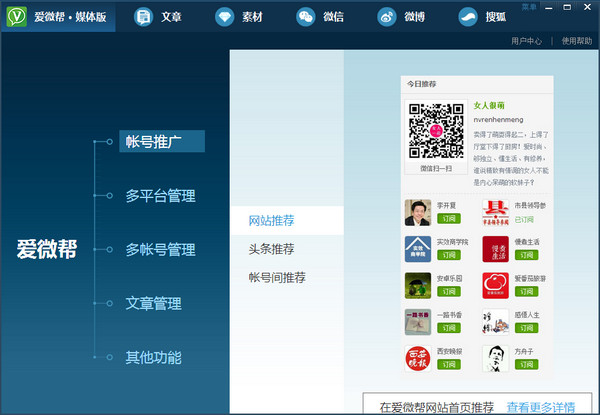Screen dimensions: 600x415
Task: Click the circle node beside 多平台管理
Action: point(109,195)
